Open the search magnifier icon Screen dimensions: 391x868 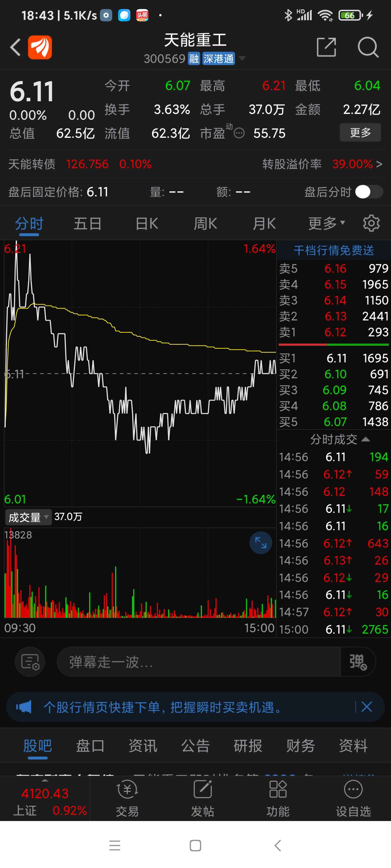[368, 47]
